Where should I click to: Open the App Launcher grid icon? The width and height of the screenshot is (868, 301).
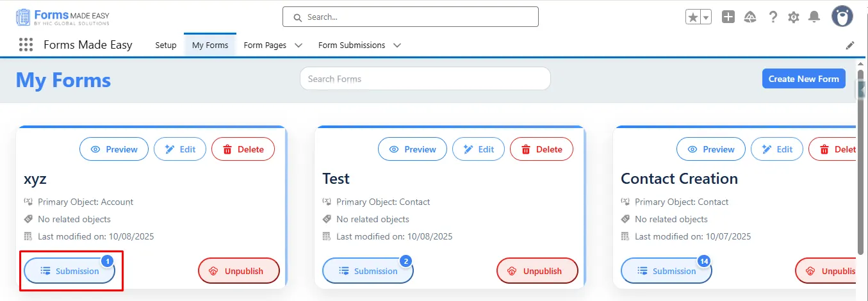[x=26, y=45]
